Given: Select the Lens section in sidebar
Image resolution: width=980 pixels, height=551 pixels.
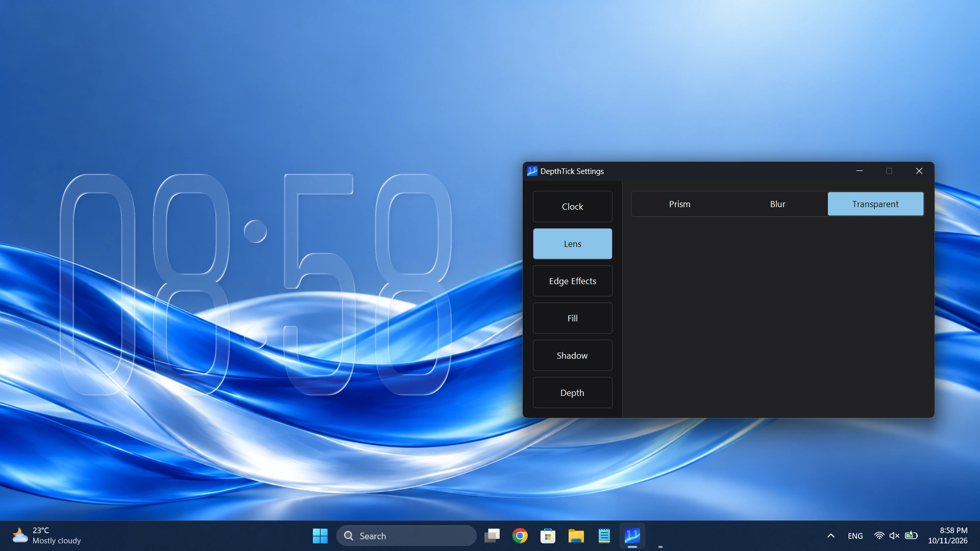Looking at the screenshot, I should click(572, 244).
